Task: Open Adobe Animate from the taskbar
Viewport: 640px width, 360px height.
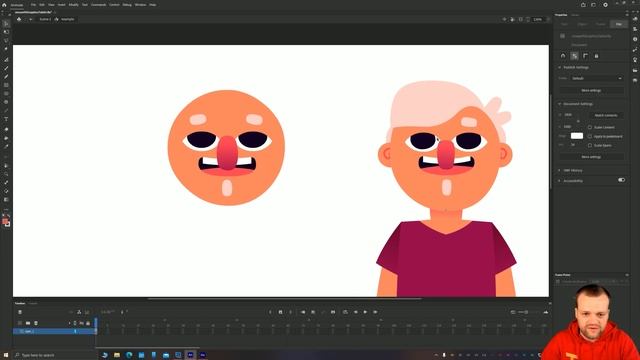Action: pos(190,355)
